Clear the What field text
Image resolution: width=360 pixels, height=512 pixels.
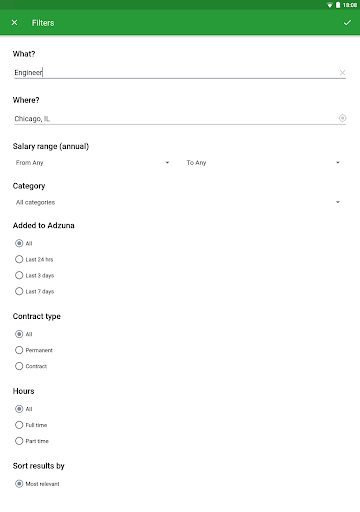point(342,72)
